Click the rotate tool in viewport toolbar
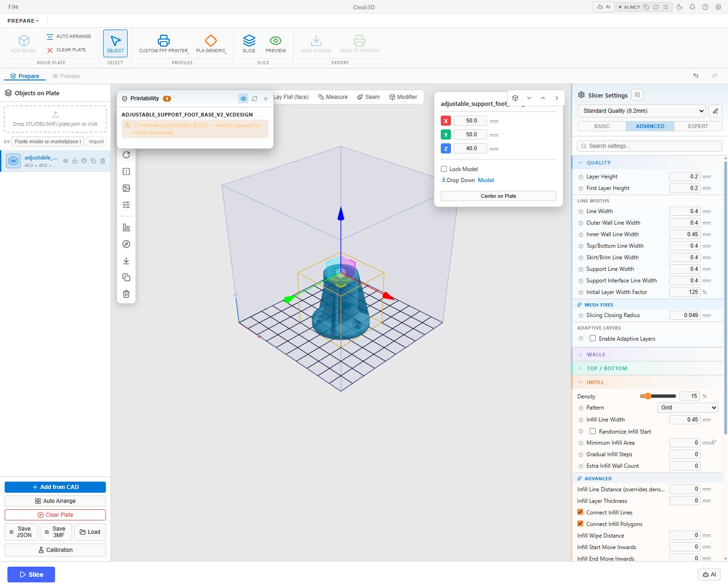 pos(126,155)
